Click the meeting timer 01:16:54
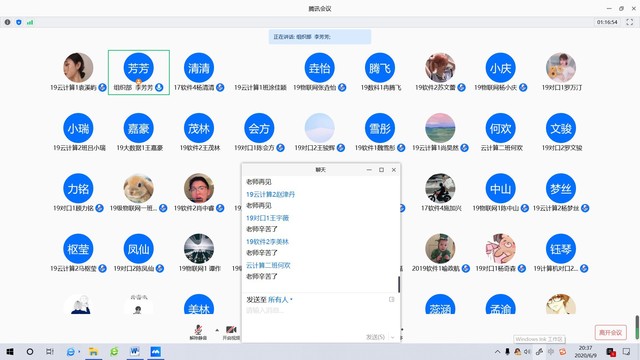The image size is (640, 360). pos(607,22)
